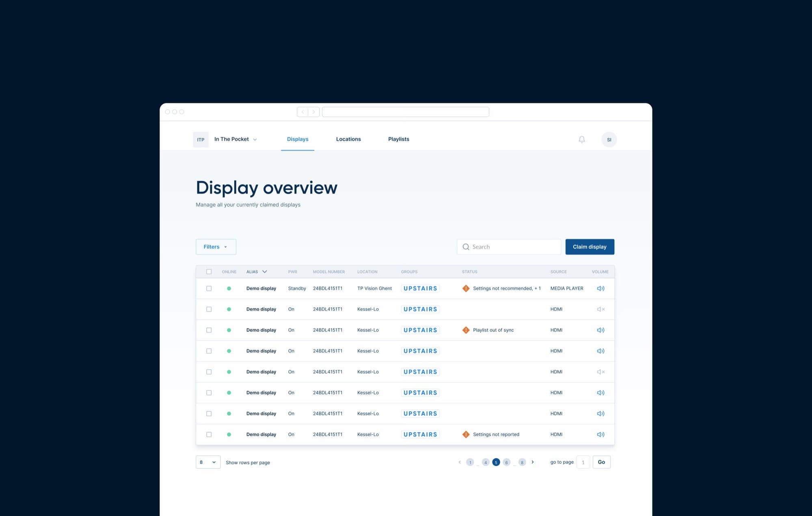Click the volume icon in the sixth table row

pos(600,393)
